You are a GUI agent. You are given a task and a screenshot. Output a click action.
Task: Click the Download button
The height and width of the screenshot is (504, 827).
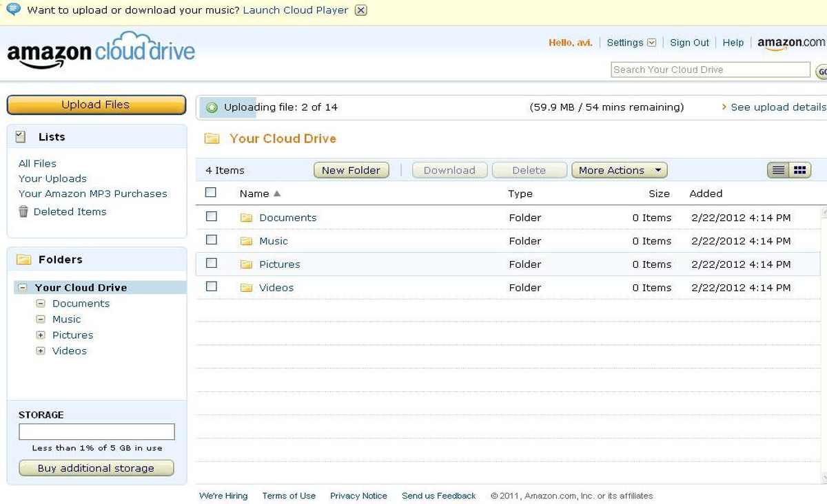pyautogui.click(x=449, y=170)
